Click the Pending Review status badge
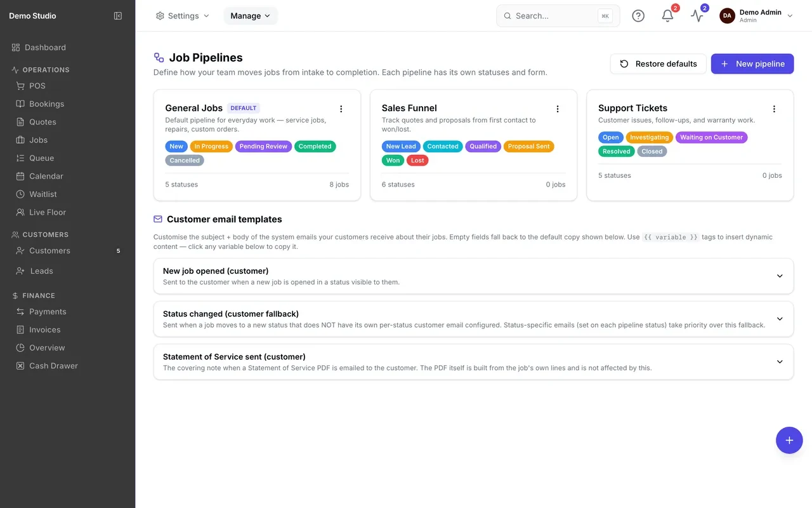The width and height of the screenshot is (812, 508). coord(263,147)
